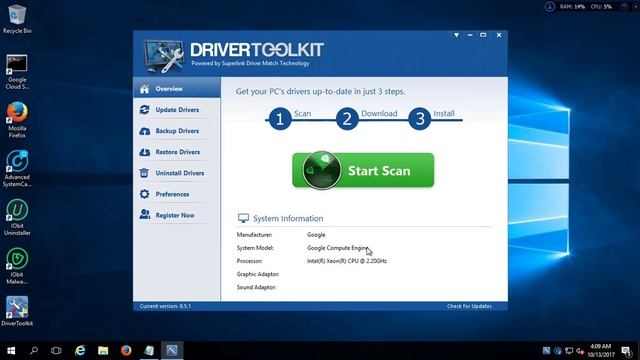Click the 'Manufacturer:' label
640x360 pixels.
[254, 235]
